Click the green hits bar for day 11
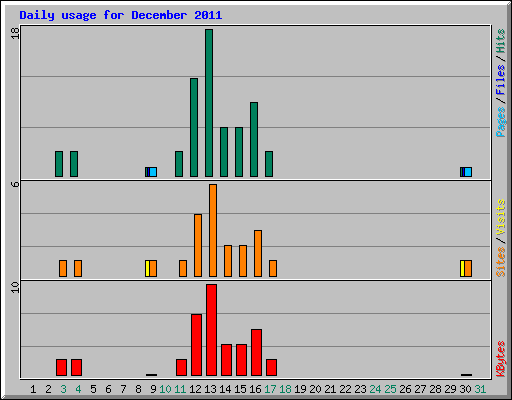The height and width of the screenshot is (400, 512). [x=179, y=164]
